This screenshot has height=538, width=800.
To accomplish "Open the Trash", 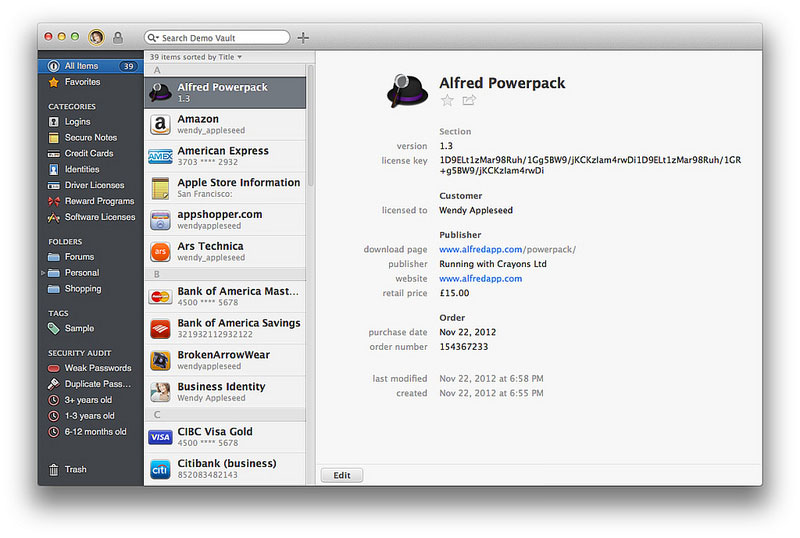I will pyautogui.click(x=75, y=469).
